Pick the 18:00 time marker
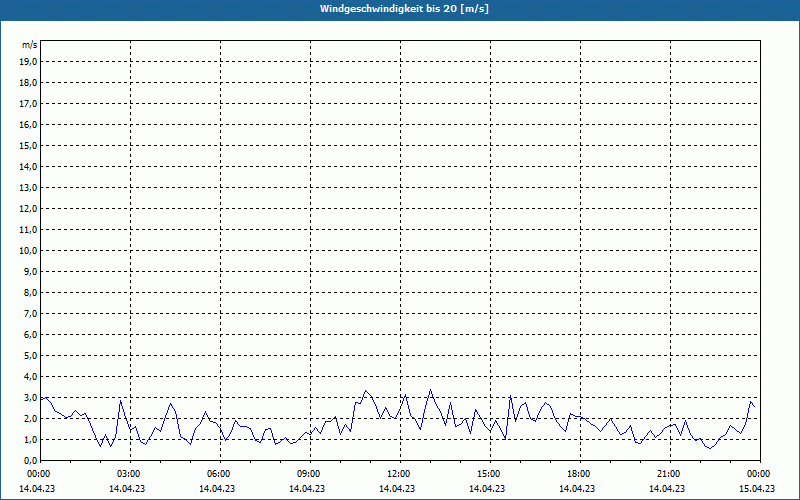 pos(579,473)
